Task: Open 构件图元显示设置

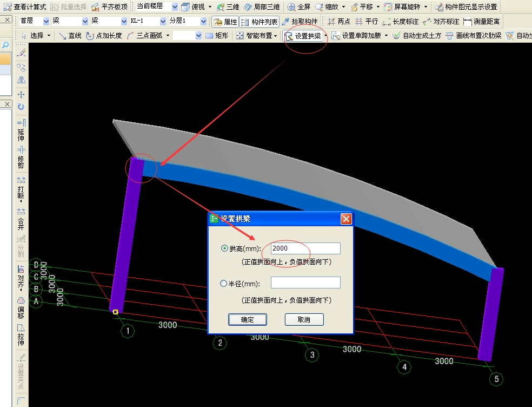Action: [x=466, y=7]
